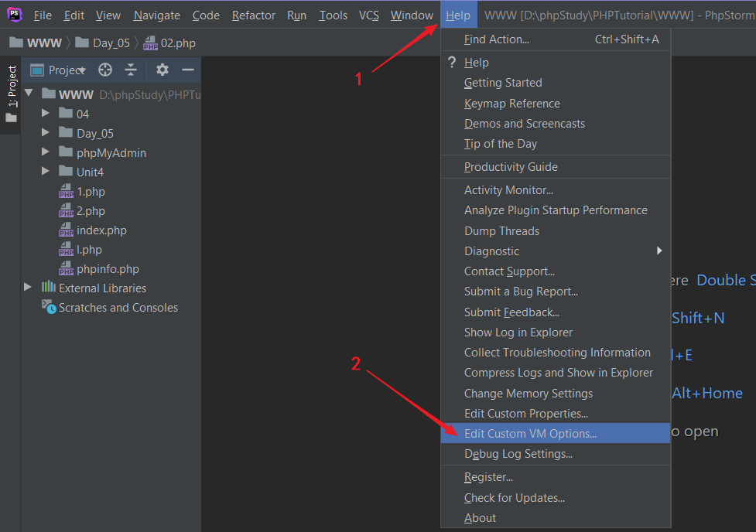Open the Diagnostic submenu arrow
Screen dimensions: 756x532
[x=659, y=251]
